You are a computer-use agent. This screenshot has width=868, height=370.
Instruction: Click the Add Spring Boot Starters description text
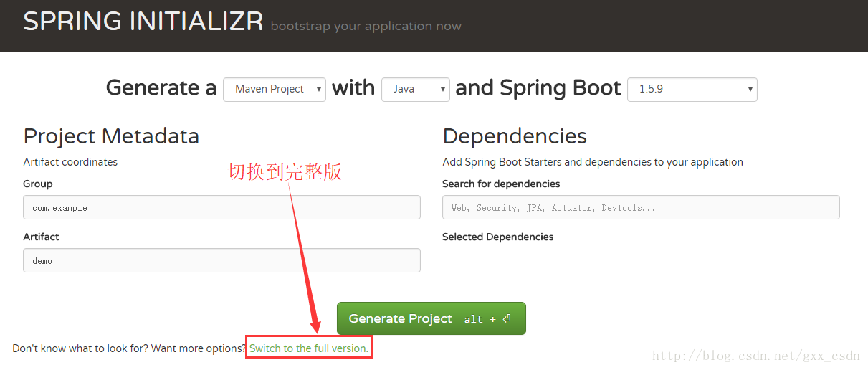tap(593, 162)
